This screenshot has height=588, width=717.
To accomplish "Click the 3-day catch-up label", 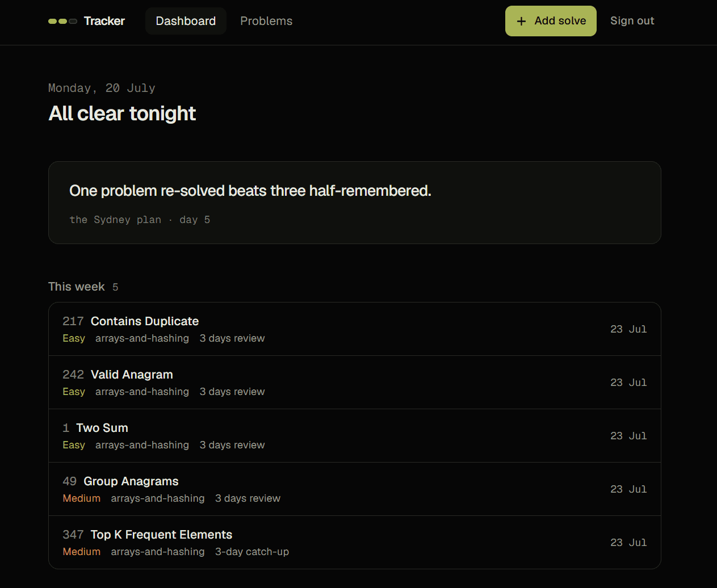I will point(252,552).
